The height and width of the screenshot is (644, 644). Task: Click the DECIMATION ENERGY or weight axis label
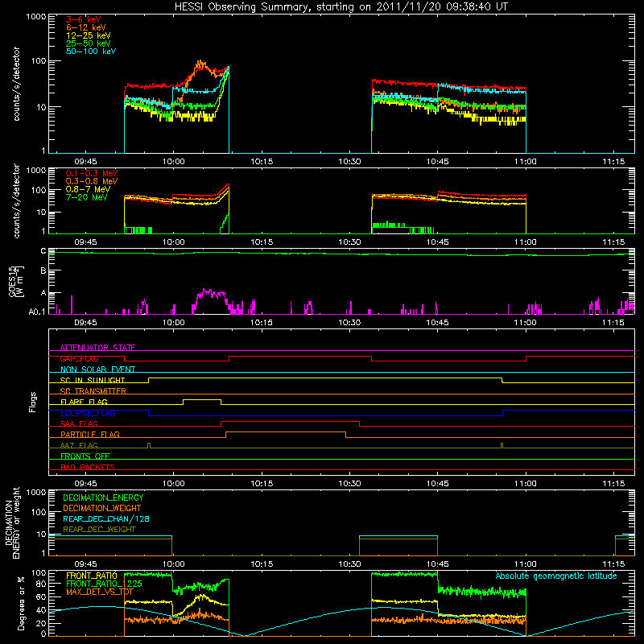click(x=12, y=522)
